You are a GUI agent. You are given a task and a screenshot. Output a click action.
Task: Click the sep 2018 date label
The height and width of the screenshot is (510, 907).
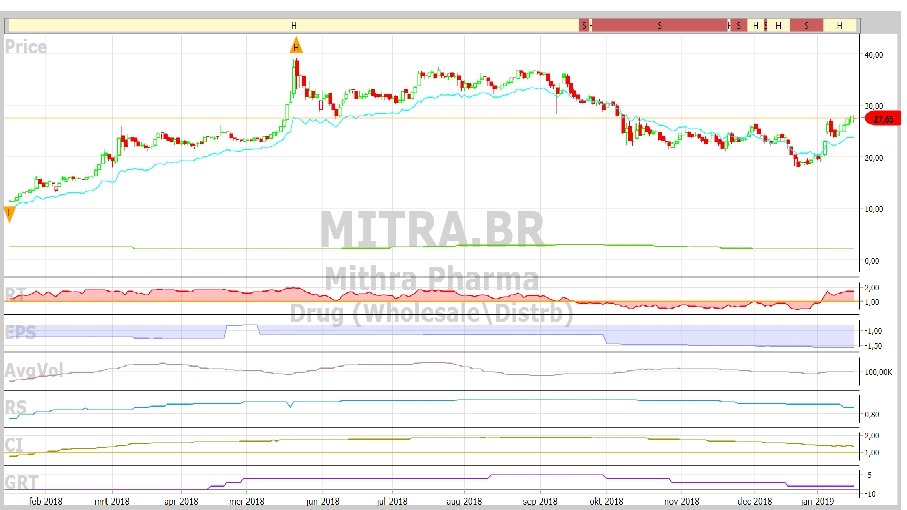(540, 501)
